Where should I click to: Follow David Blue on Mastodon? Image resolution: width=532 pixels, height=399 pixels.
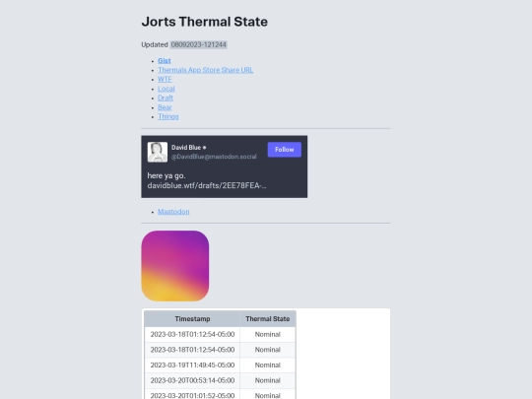285,150
